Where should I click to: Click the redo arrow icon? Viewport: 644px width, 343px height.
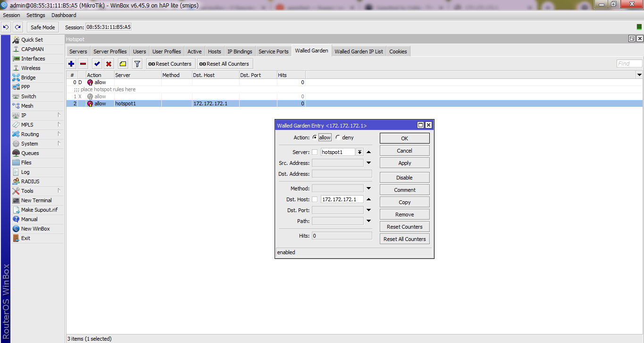point(17,27)
